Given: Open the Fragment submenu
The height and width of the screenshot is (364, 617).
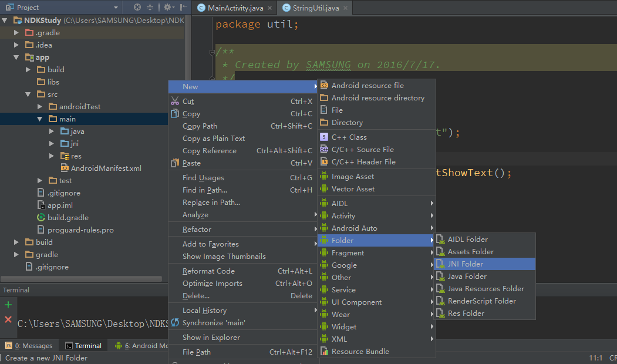Looking at the screenshot, I should (376, 253).
